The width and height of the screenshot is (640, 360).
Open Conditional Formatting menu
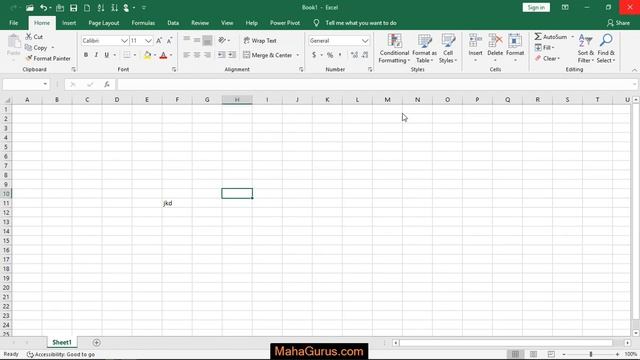394,49
